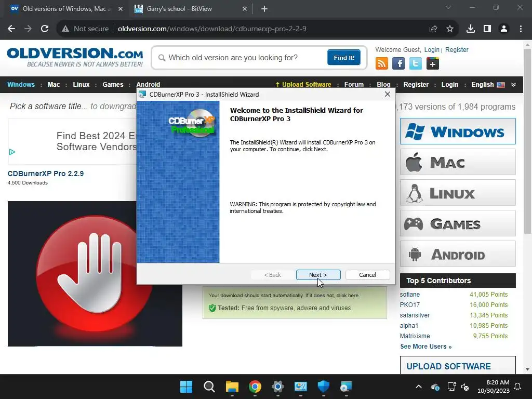Bookmark this page with the star icon
Image resolution: width=532 pixels, height=399 pixels.
tap(450, 29)
